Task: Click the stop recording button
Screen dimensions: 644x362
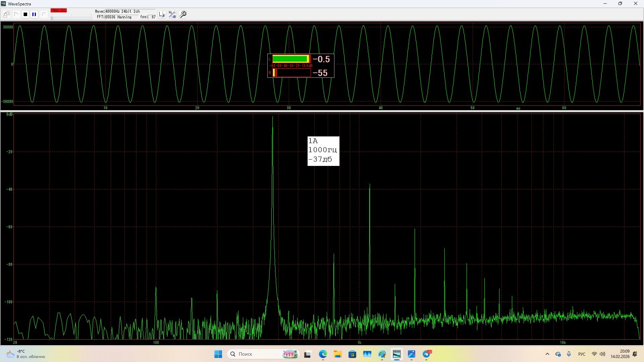Action: [25, 14]
